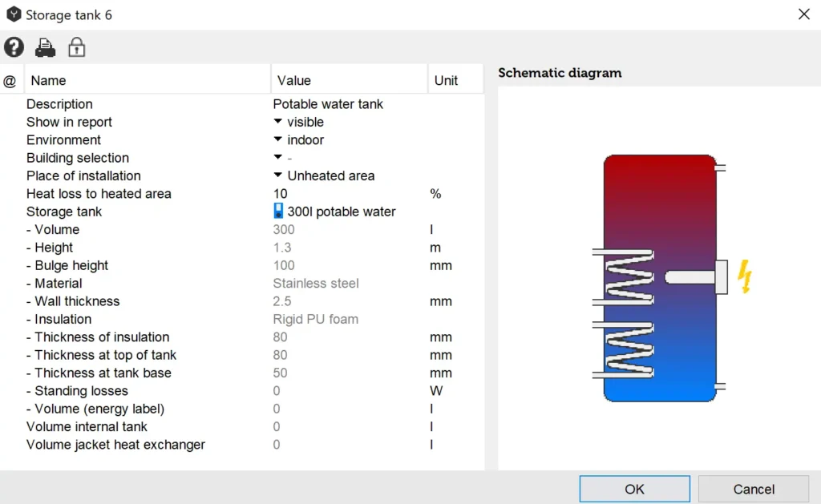Expand the Building selection dropdown
Image resolution: width=821 pixels, height=504 pixels.
click(x=277, y=157)
